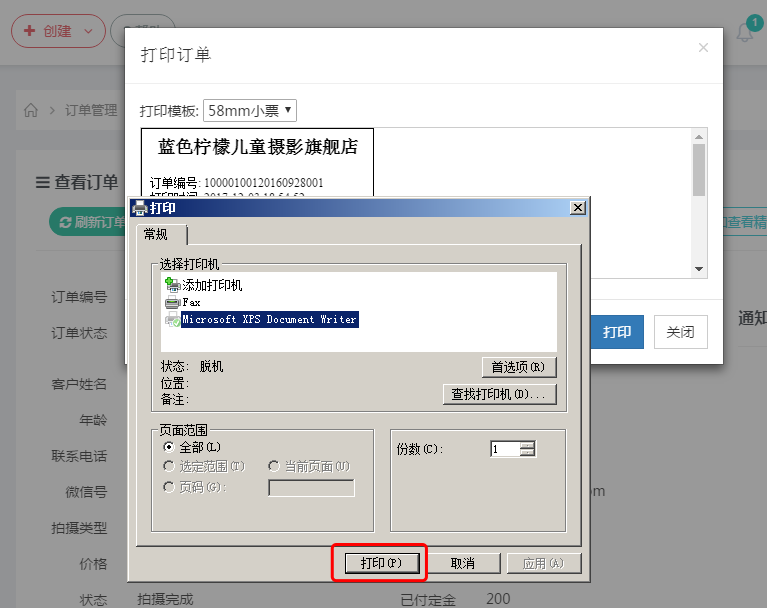Click the 应用(A) button
This screenshot has height=608, width=767.
coord(543,563)
